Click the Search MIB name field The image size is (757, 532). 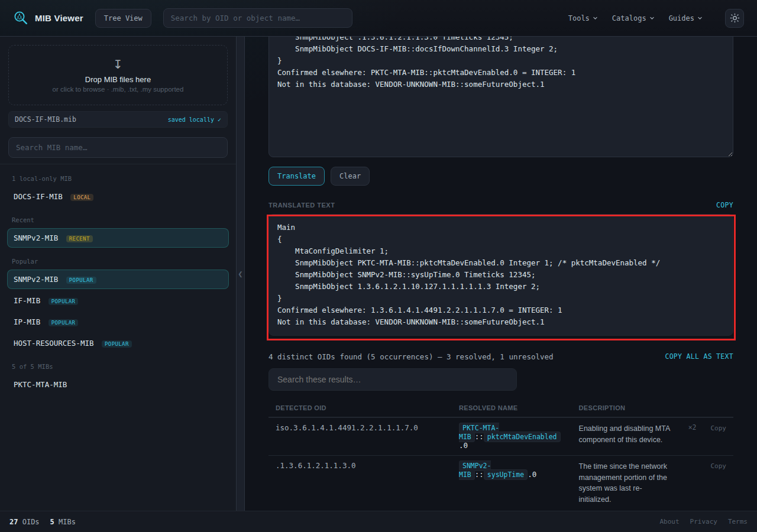tap(118, 148)
